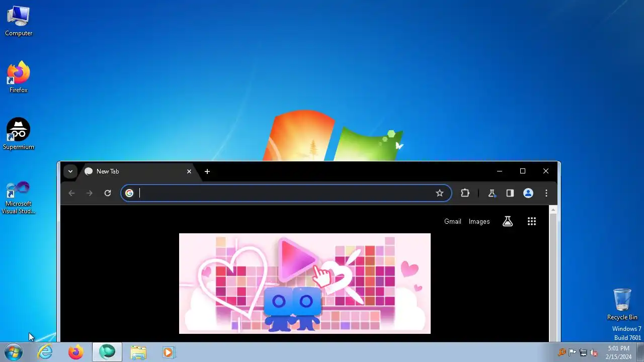644x362 pixels.
Task: Open the taskbar clock showing 5:01 PM
Action: (x=618, y=352)
